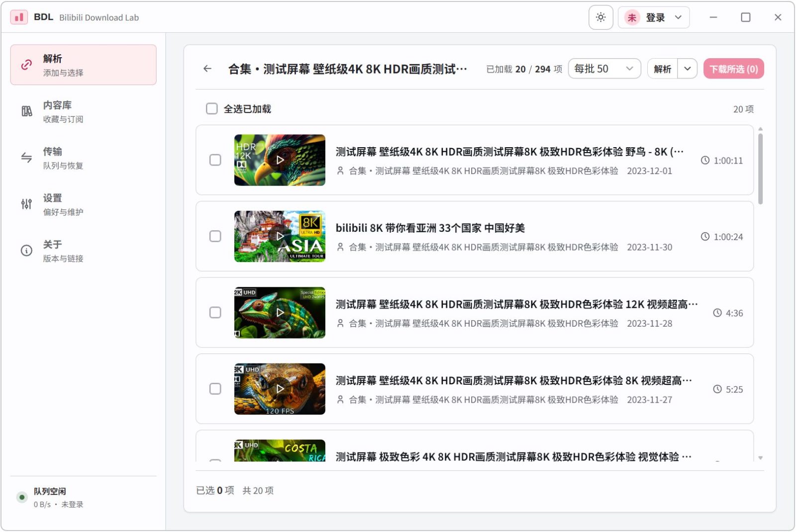
Task: Click the date 2023-11-27
Action: (x=649, y=400)
